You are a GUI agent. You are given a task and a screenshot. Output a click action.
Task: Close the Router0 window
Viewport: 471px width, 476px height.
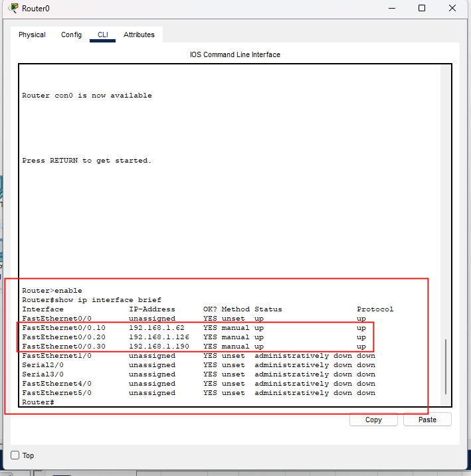(x=452, y=8)
